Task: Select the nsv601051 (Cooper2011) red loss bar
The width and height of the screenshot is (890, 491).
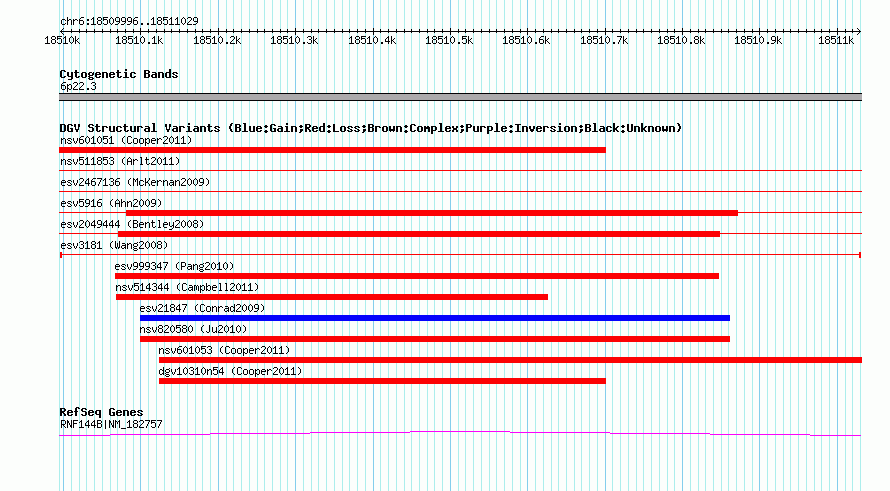Action: (x=332, y=150)
